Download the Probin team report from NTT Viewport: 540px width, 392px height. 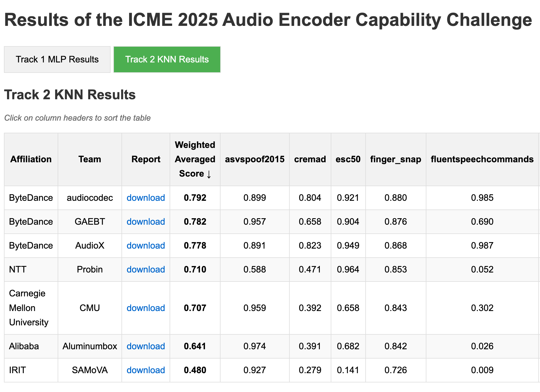[146, 269]
